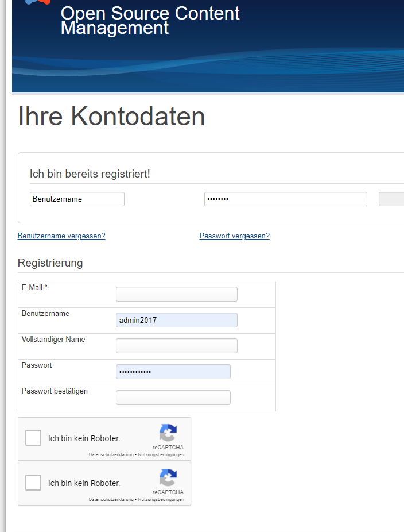404x532 pixels.
Task: Focus the 'Passwort bestätigen' input field
Action: (173, 398)
